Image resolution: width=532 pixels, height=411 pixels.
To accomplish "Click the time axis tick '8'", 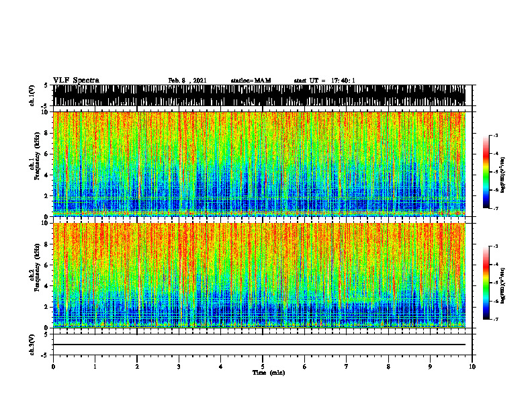I will coord(388,367).
